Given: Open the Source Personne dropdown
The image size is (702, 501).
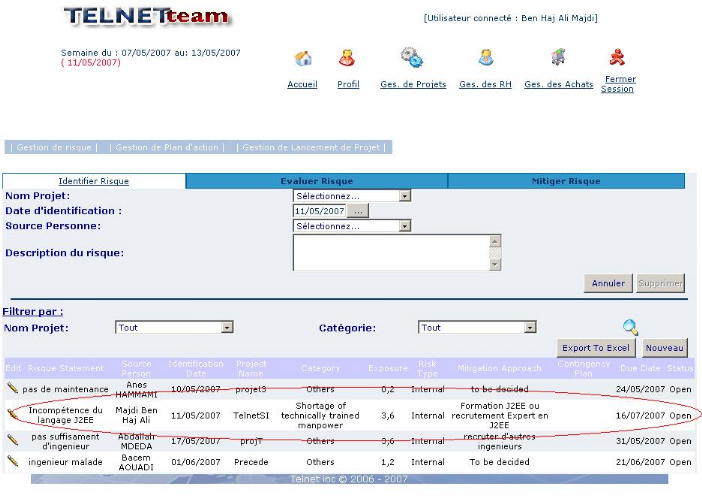Looking at the screenshot, I should [x=405, y=226].
